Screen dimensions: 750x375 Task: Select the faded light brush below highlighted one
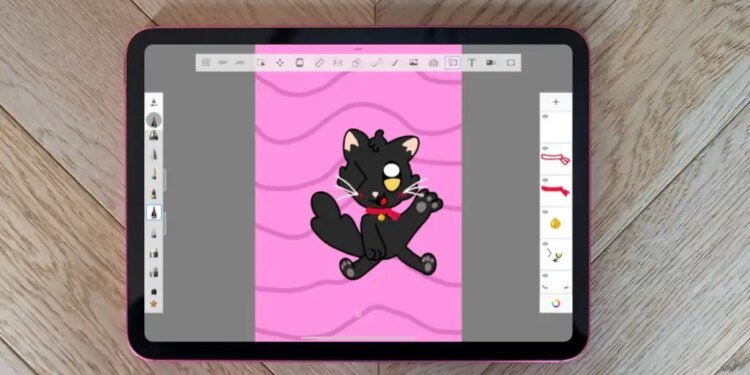pyautogui.click(x=154, y=233)
